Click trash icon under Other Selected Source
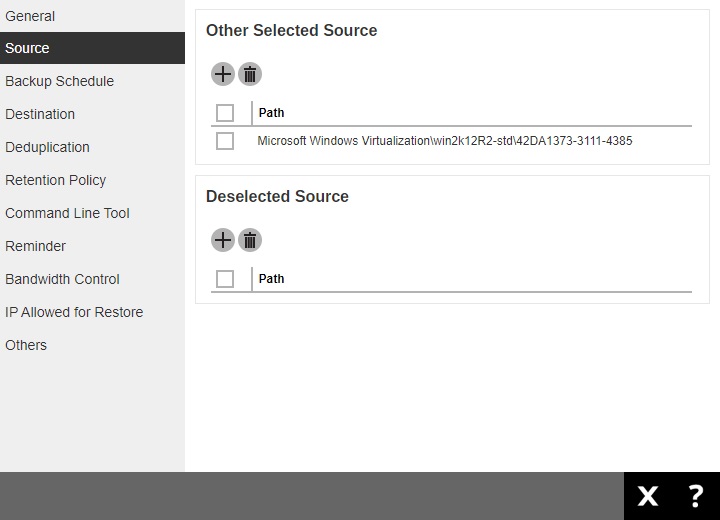Screen dimensions: 720x520 tap(250, 74)
